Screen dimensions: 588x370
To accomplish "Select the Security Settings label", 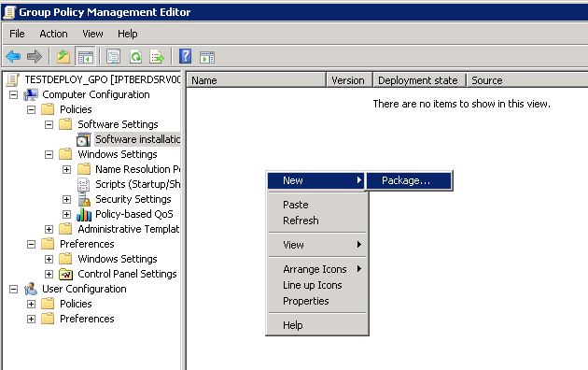I will point(133,199).
